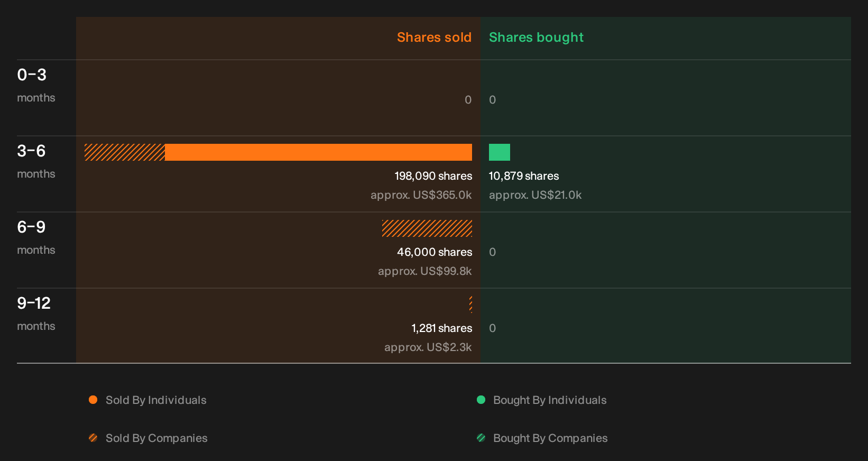
Task: Toggle the Sold By Individuals legend label
Action: click(156, 400)
